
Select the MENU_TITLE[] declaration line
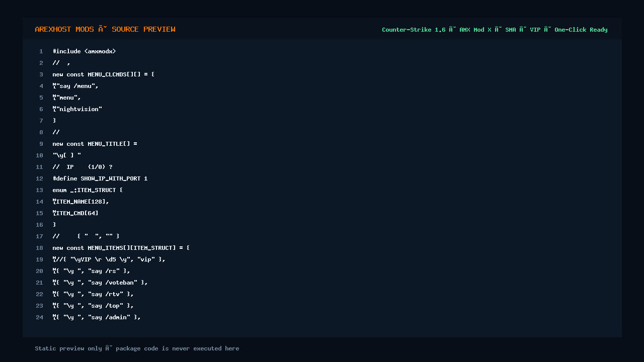95,144
